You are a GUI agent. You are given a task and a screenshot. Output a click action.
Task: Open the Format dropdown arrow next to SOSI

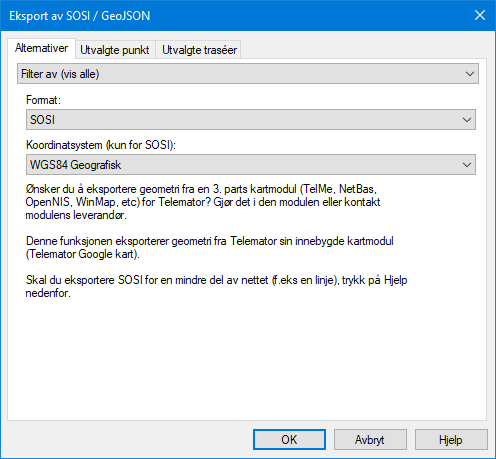pos(467,120)
